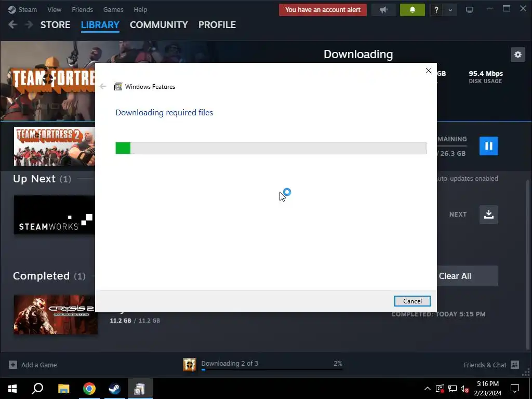The height and width of the screenshot is (399, 532).
Task: Open the Windows Start menu
Action: pos(12,389)
